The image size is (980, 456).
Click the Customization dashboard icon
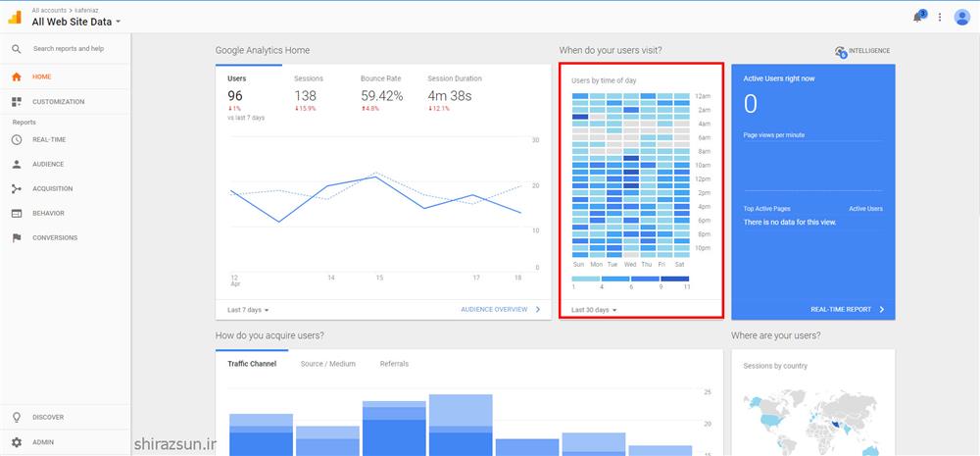[x=17, y=101]
